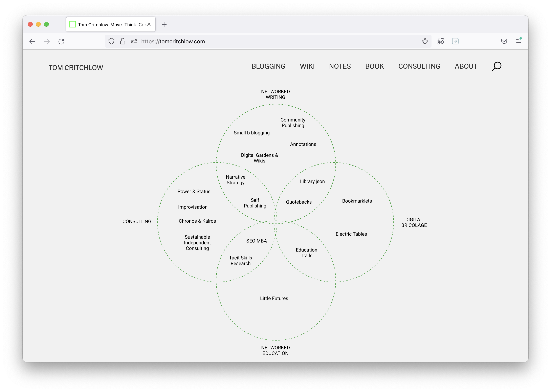The image size is (551, 392).
Task: Open the Education Trails link
Action: [x=307, y=253]
